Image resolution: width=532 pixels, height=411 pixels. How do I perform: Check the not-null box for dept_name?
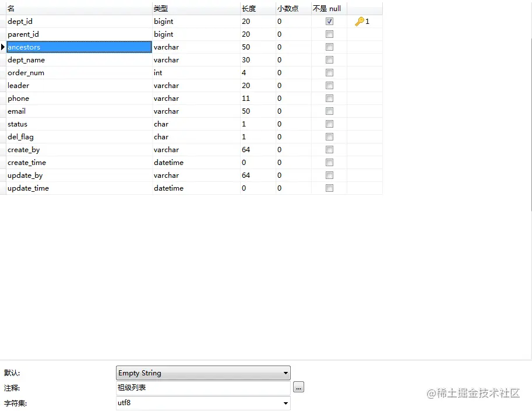pyautogui.click(x=329, y=59)
